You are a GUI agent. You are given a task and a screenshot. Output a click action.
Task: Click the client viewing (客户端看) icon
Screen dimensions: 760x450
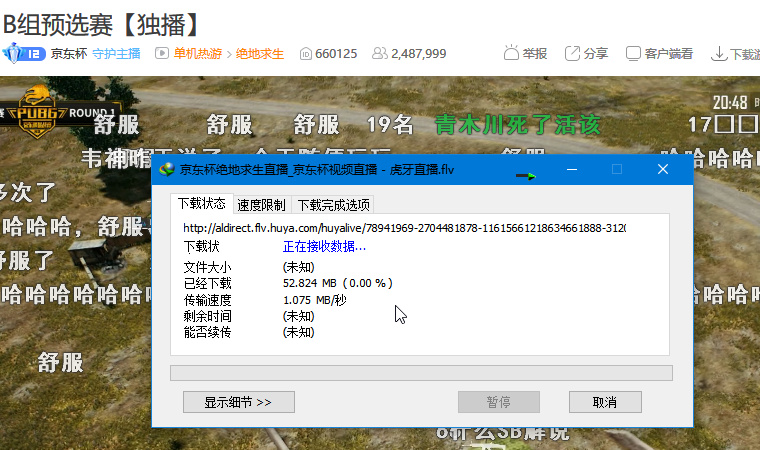pyautogui.click(x=633, y=53)
